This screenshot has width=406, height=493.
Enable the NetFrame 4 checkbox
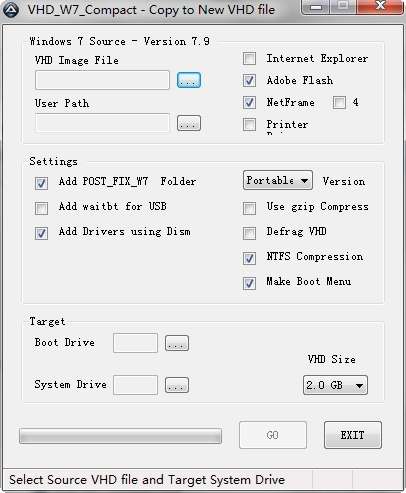click(x=339, y=102)
